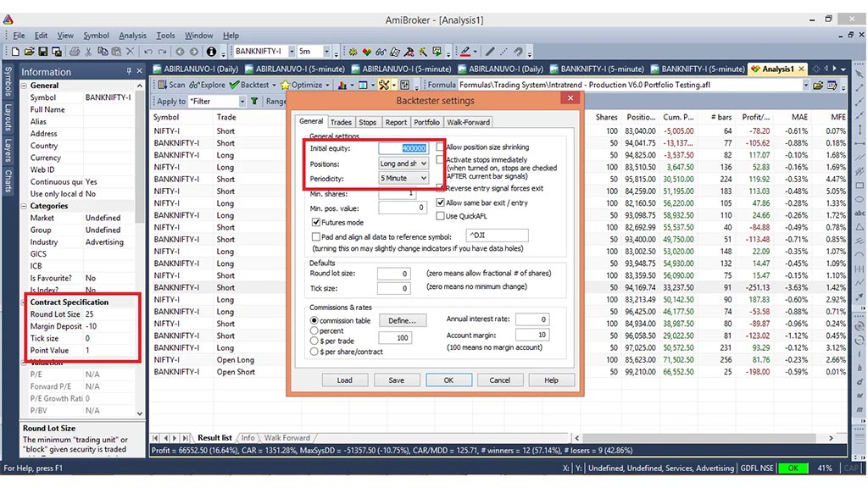Collapse the Categories section expander
Image resolution: width=868 pixels, height=488 pixels.
(x=25, y=206)
